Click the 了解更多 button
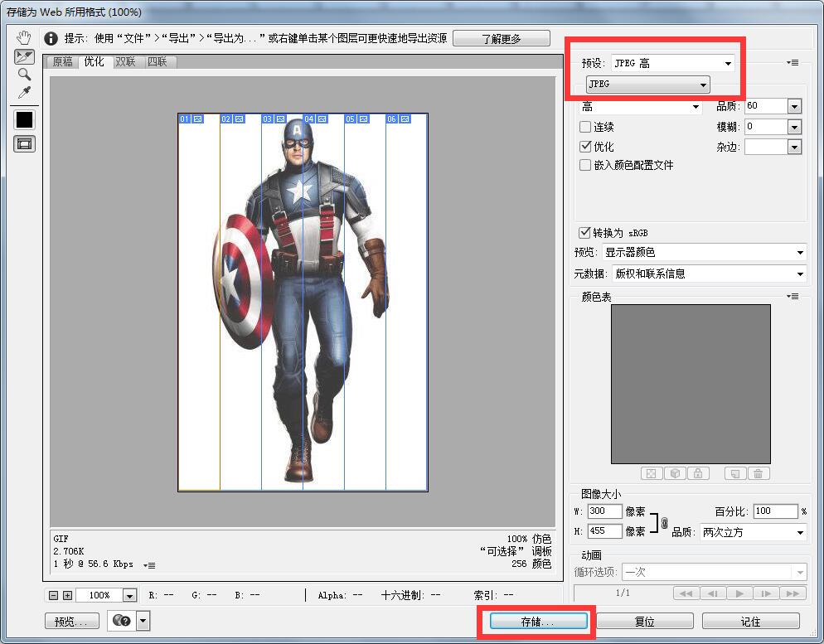 [502, 39]
